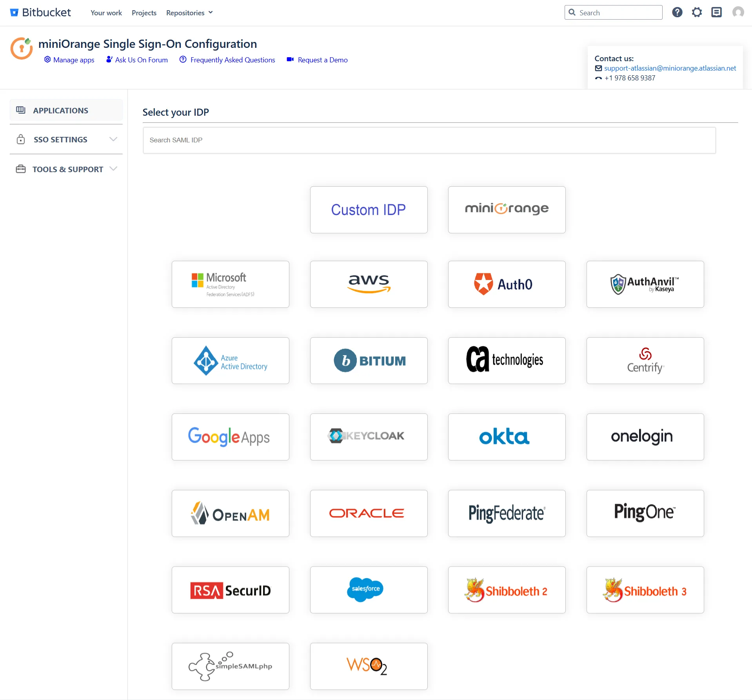Select Okta as your identity provider

pos(506,436)
